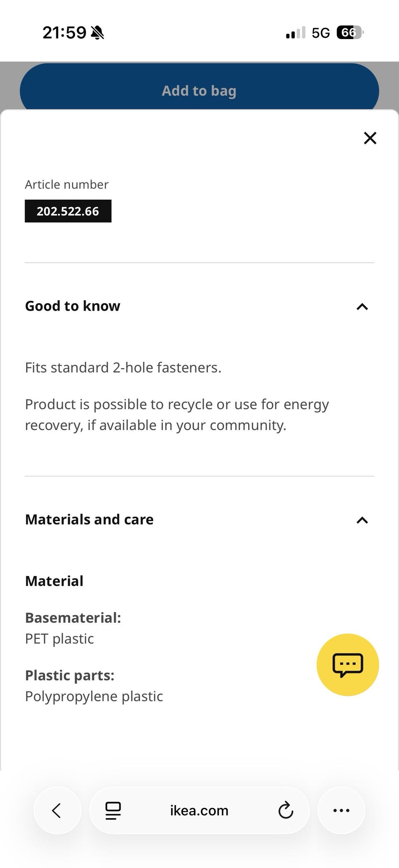Tap the battery indicator in status bar
Image resolution: width=399 pixels, height=868 pixels.
pyautogui.click(x=350, y=32)
